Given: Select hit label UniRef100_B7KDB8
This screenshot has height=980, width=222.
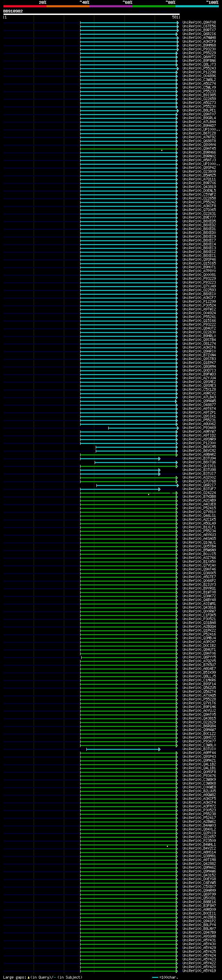Looking at the screenshot, I should [x=199, y=497].
